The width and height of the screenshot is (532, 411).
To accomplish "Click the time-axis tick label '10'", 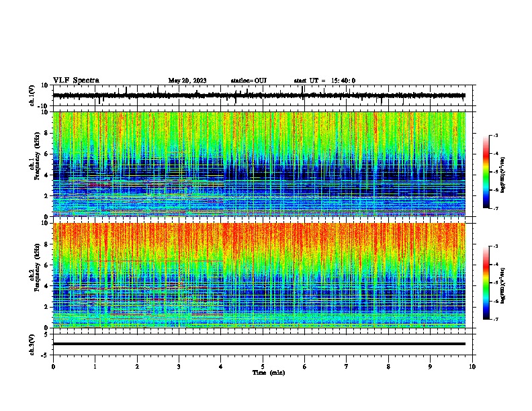I will 472,367.
